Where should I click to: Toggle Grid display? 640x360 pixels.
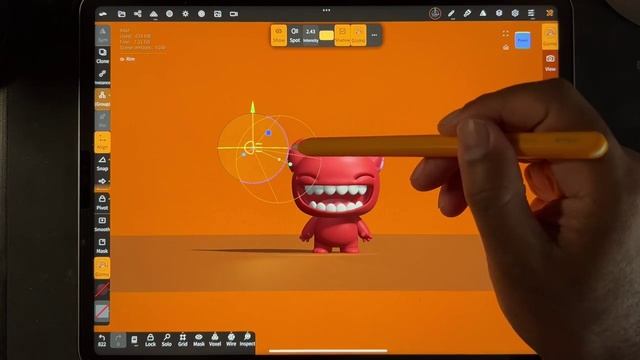coord(182,340)
